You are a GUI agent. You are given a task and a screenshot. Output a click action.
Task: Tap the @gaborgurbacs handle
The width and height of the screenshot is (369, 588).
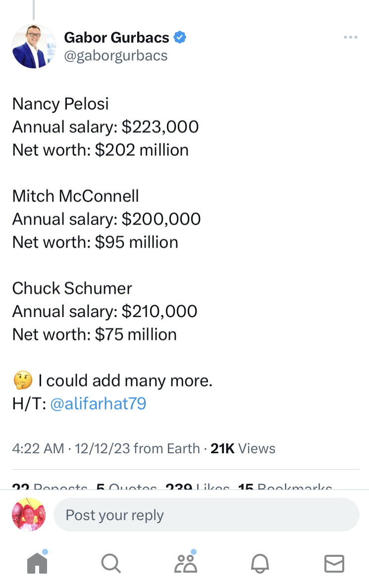point(116,55)
